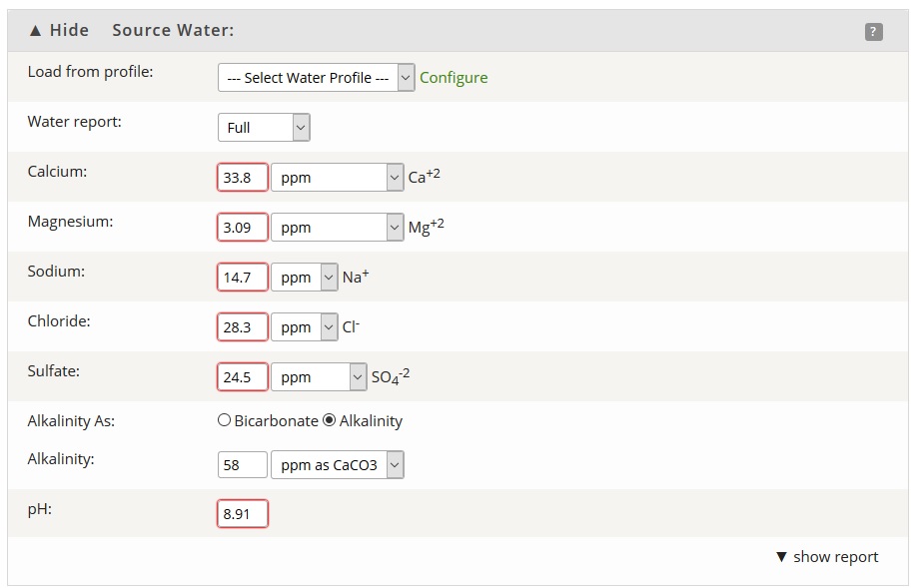Viewport: 916px width, 588px height.
Task: Open the Select Water Profile dropdown
Action: pos(316,78)
